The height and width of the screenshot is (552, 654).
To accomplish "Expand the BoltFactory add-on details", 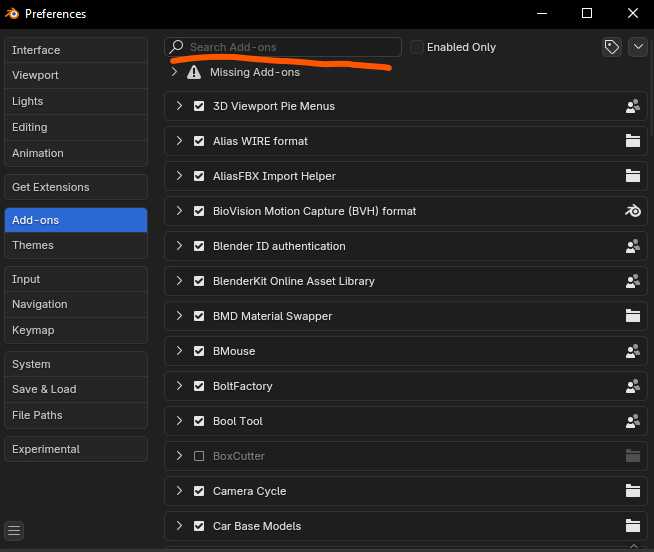I will [x=179, y=386].
